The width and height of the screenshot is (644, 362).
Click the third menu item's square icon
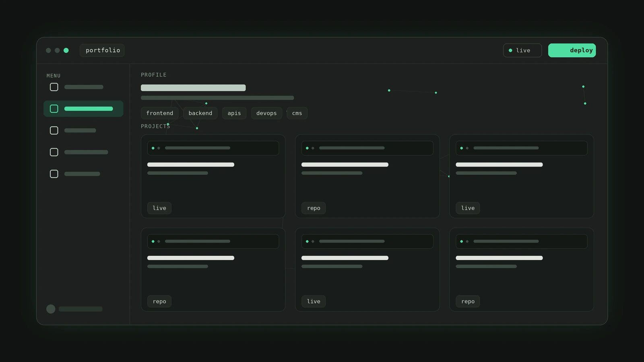pyautogui.click(x=54, y=130)
